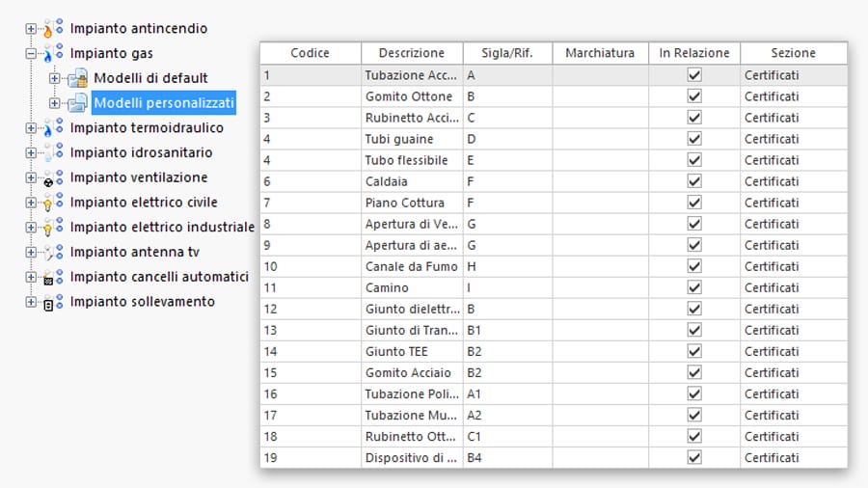This screenshot has width=868, height=488.
Task: Click the Sigla/Rif. column header
Action: point(507,53)
